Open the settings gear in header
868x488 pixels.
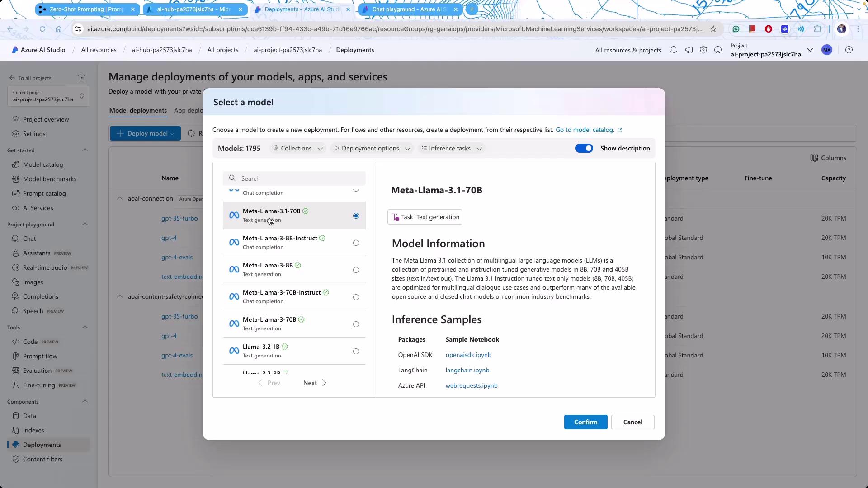pyautogui.click(x=703, y=50)
